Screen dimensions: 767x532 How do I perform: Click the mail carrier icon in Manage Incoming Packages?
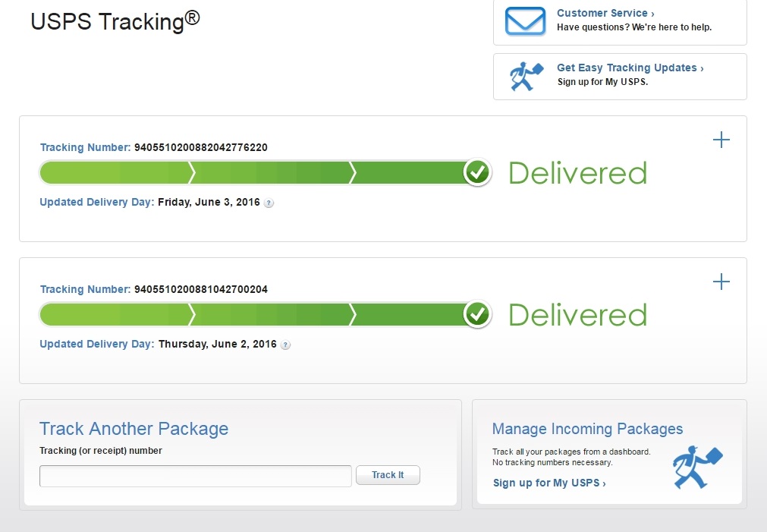point(697,467)
